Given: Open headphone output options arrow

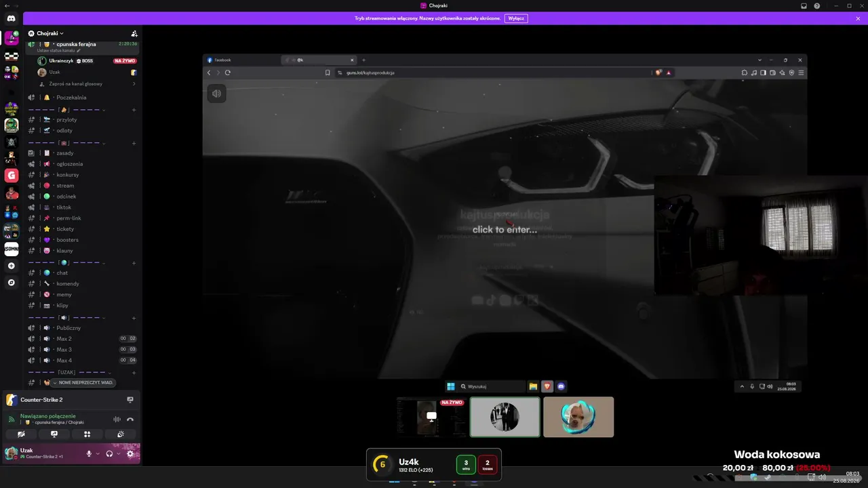Looking at the screenshot, I should pos(118,453).
